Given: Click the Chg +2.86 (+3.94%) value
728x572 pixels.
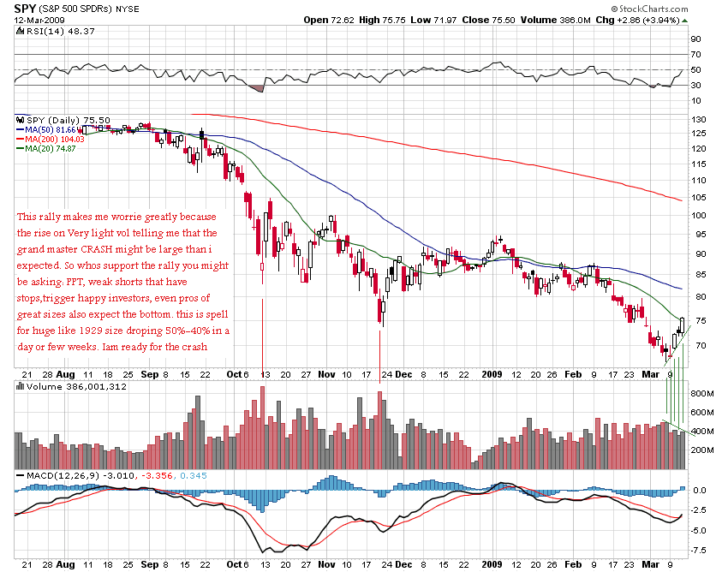Looking at the screenshot, I should (x=637, y=20).
